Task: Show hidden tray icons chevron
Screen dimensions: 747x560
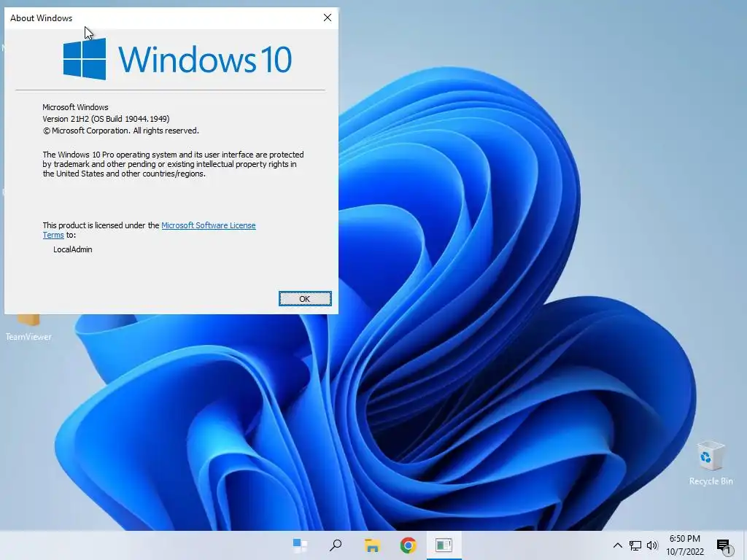Action: click(617, 545)
